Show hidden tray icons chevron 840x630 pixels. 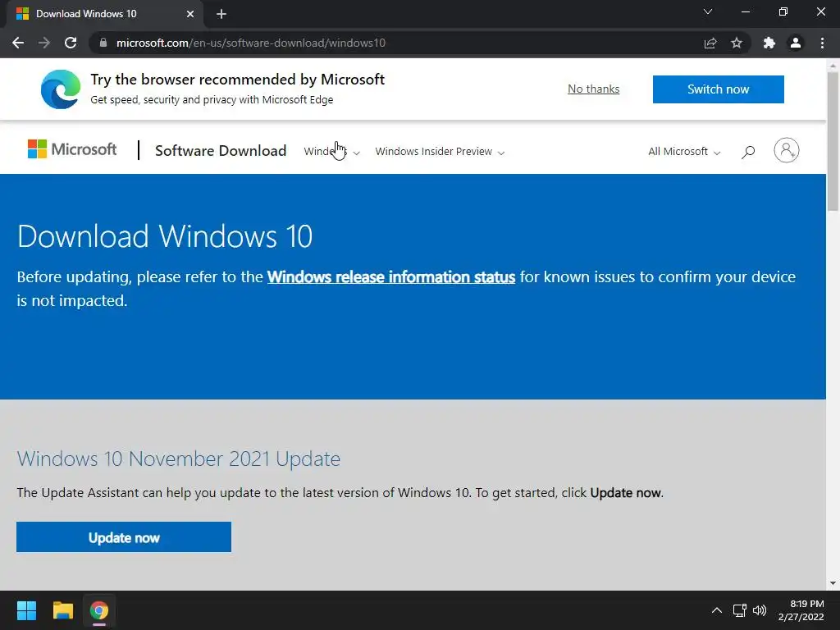click(717, 610)
